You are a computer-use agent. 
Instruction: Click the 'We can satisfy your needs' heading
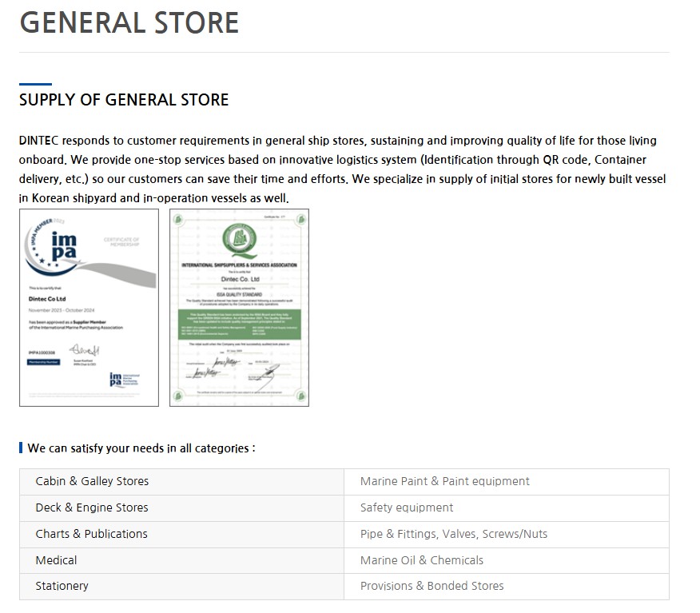pos(141,448)
